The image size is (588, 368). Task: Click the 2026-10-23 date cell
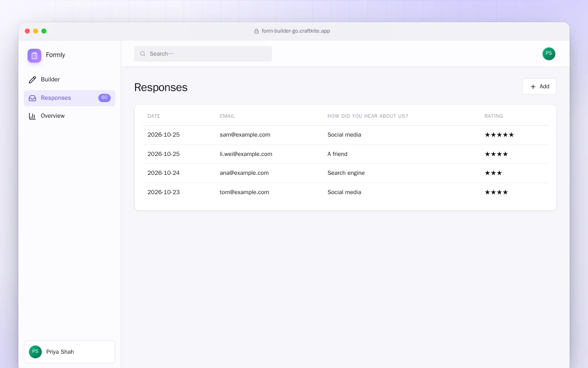tap(164, 192)
